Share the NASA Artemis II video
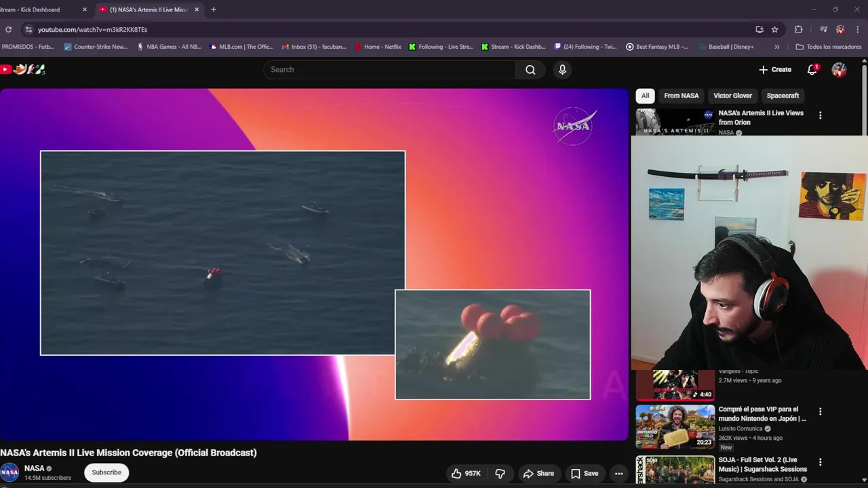The height and width of the screenshot is (488, 868). (x=538, y=473)
